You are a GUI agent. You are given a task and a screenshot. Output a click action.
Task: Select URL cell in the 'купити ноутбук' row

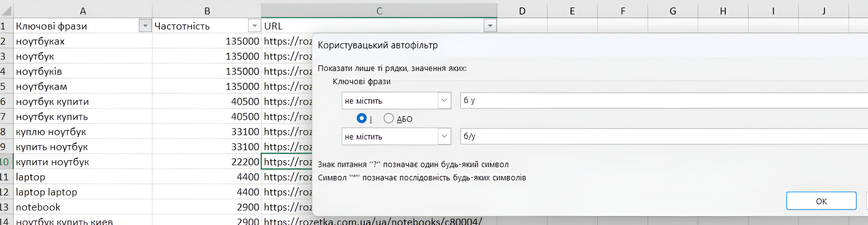(x=287, y=162)
